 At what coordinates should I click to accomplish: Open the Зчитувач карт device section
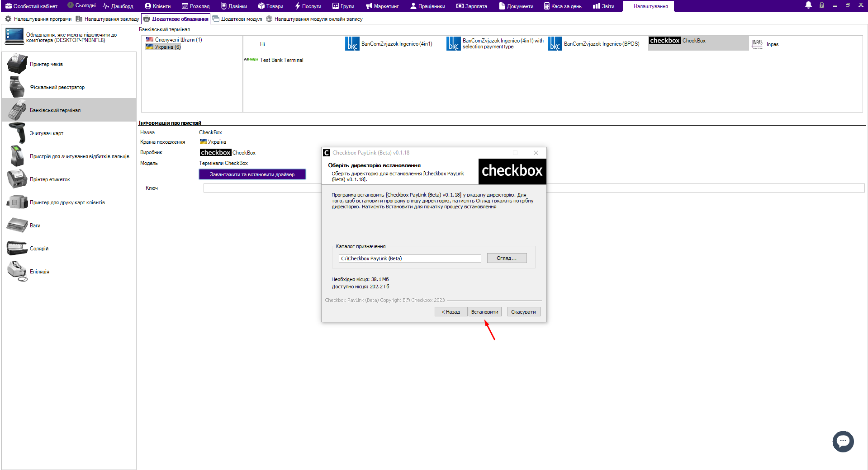tap(69, 133)
